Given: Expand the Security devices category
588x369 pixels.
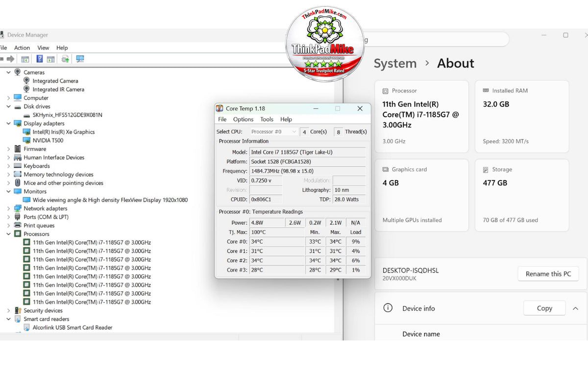Looking at the screenshot, I should point(8,311).
